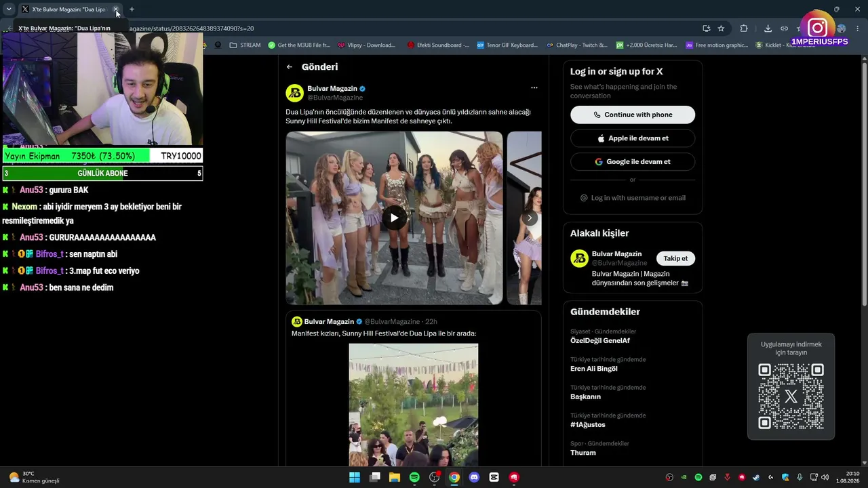Open File Explorer from the taskbar
This screenshot has width=868, height=488.
click(x=395, y=477)
